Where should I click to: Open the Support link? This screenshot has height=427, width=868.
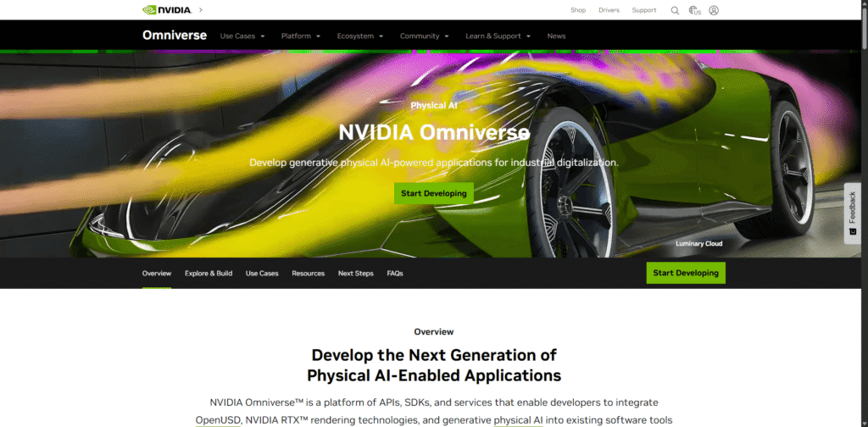click(x=644, y=10)
